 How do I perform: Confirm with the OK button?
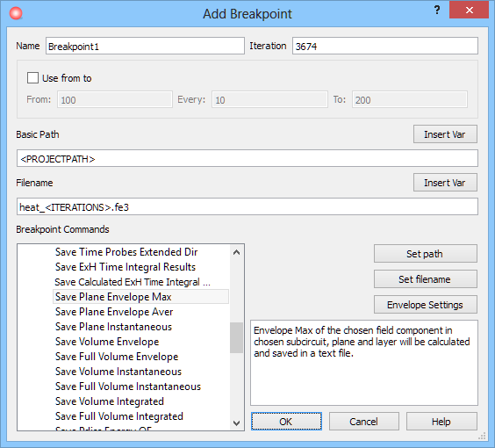tap(286, 421)
